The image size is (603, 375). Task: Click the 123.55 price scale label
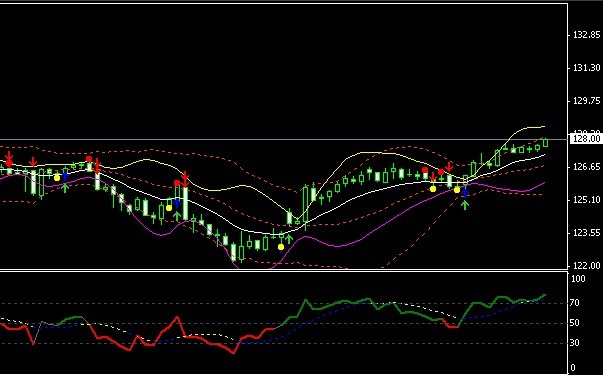[x=586, y=233]
